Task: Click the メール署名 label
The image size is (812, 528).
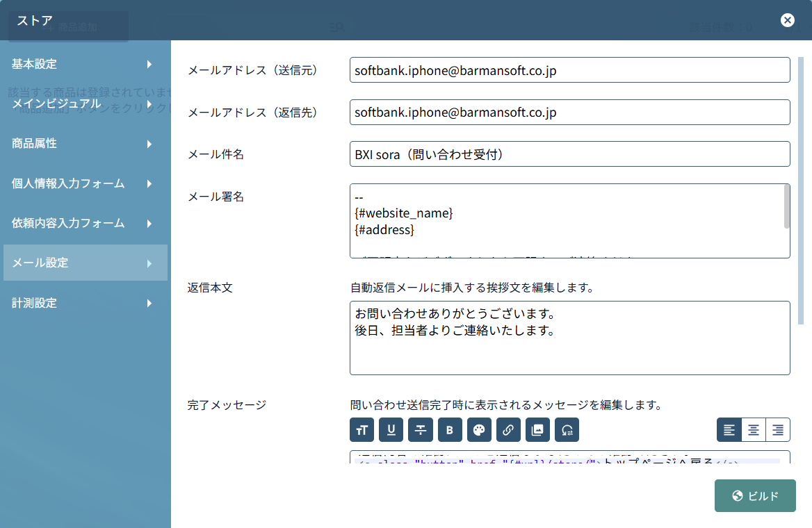Action: [x=216, y=197]
